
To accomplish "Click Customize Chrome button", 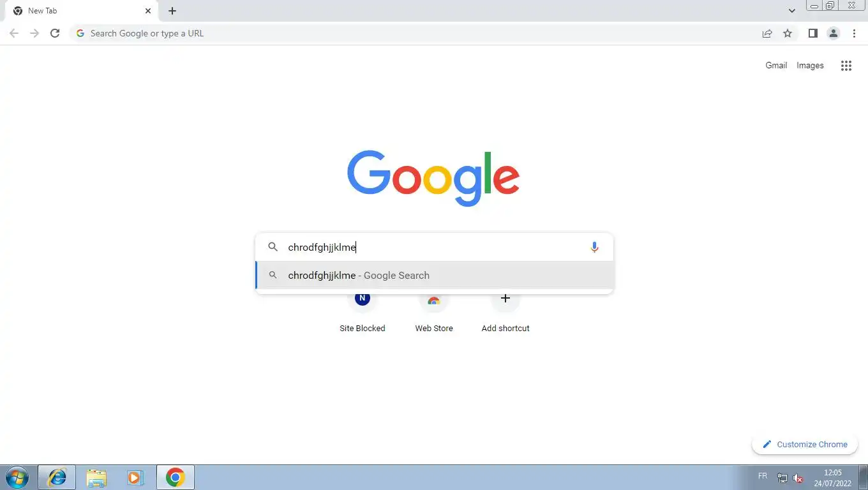I will 805,445.
